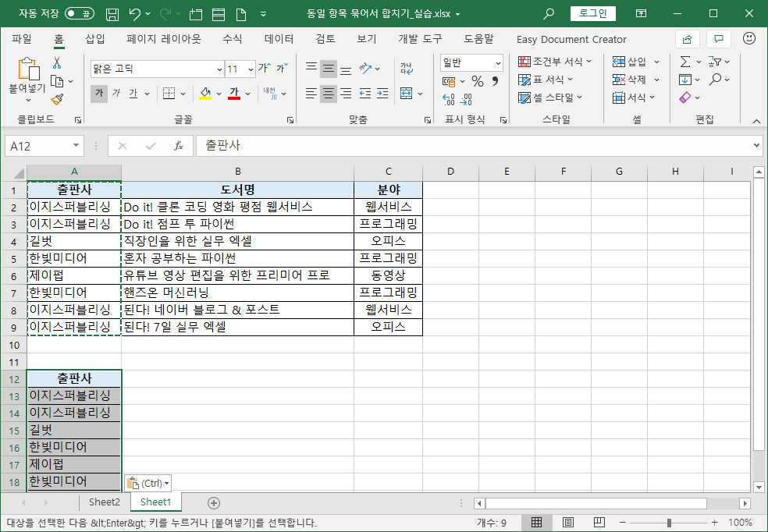Open the Easy Document Creator tab
This screenshot has height=532, width=768.
[571, 39]
